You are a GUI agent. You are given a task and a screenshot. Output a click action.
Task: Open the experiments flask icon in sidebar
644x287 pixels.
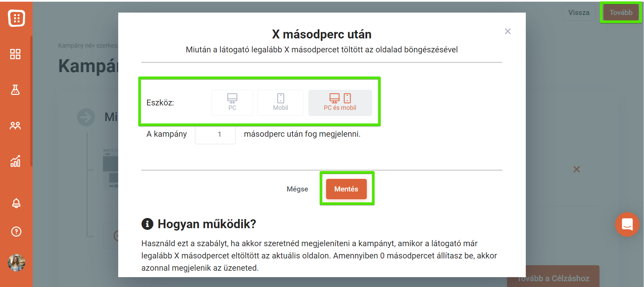click(15, 90)
